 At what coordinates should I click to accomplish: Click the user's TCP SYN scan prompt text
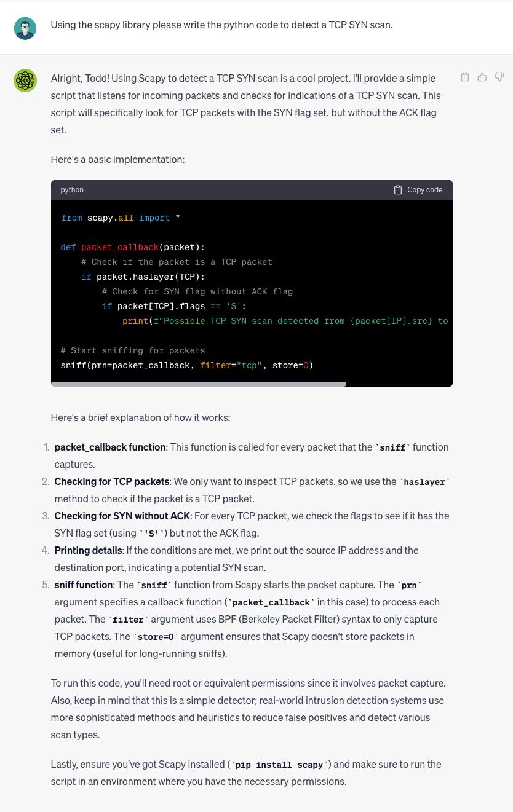pos(221,25)
